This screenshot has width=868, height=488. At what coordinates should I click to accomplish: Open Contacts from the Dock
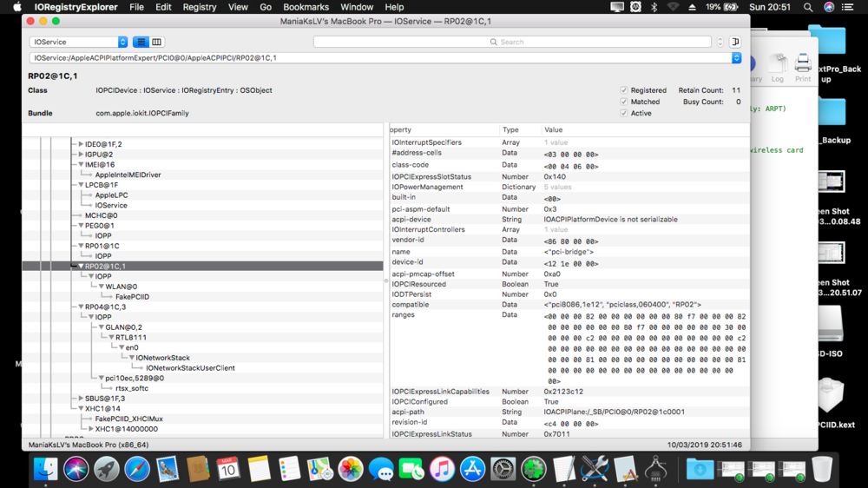198,469
